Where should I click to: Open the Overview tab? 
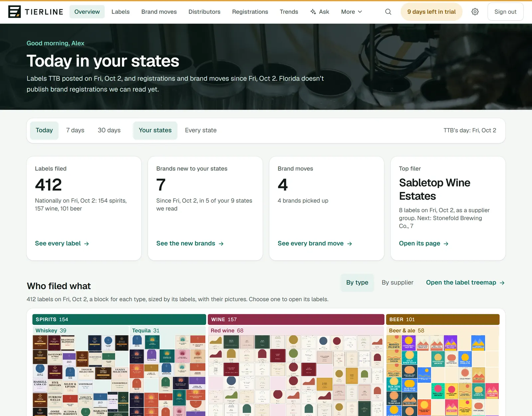pos(87,12)
